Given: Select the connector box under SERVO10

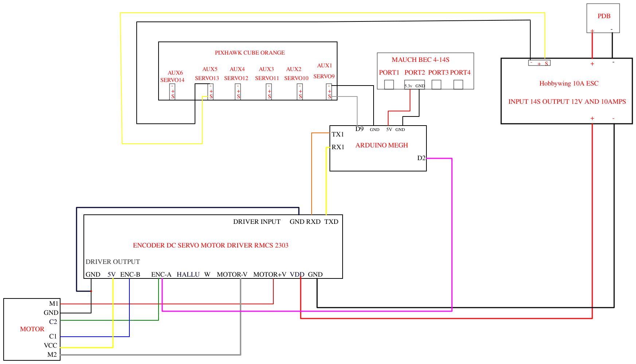Looking at the screenshot, I should coord(300,92).
